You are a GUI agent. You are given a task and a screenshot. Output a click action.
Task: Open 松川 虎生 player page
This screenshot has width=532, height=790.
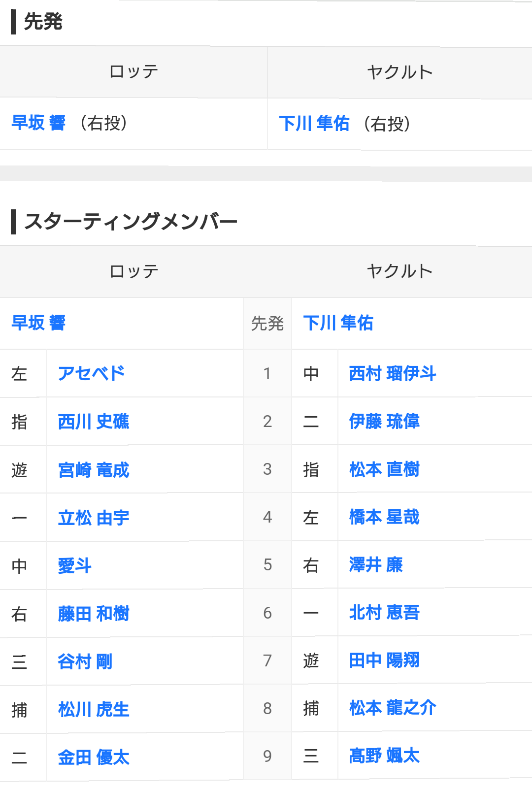pyautogui.click(x=94, y=710)
